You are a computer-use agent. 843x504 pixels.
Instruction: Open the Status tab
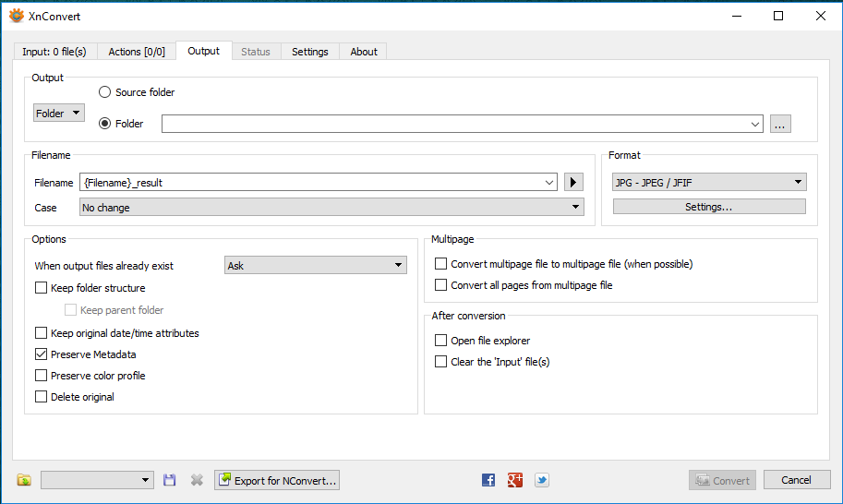(x=256, y=52)
